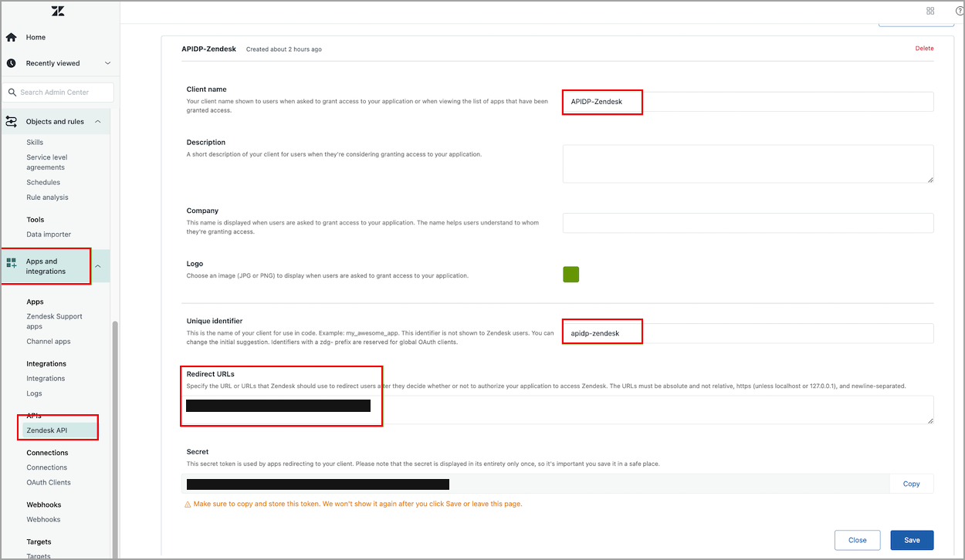Click the Created about 2 hours ago text
This screenshot has height=560, width=965.
[x=284, y=49]
